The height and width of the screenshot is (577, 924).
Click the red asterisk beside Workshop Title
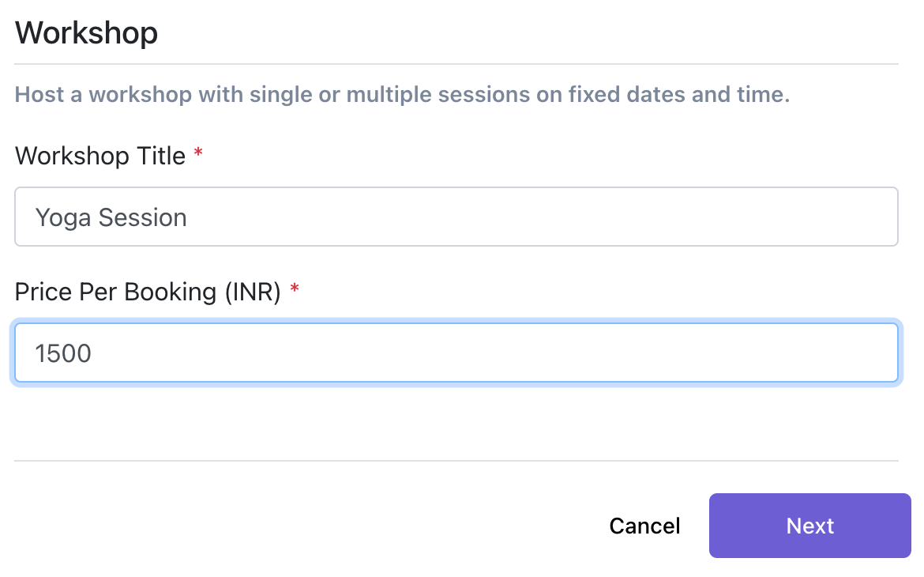[198, 153]
